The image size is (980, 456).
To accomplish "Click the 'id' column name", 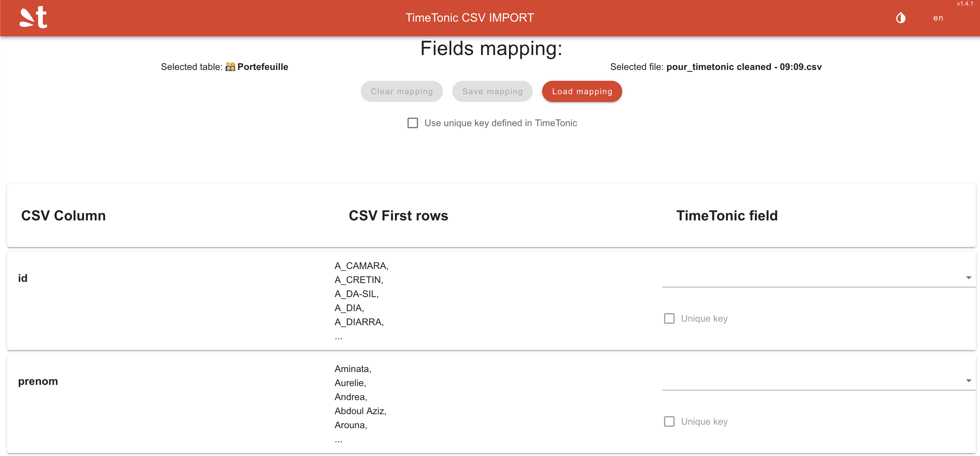I will [x=23, y=278].
